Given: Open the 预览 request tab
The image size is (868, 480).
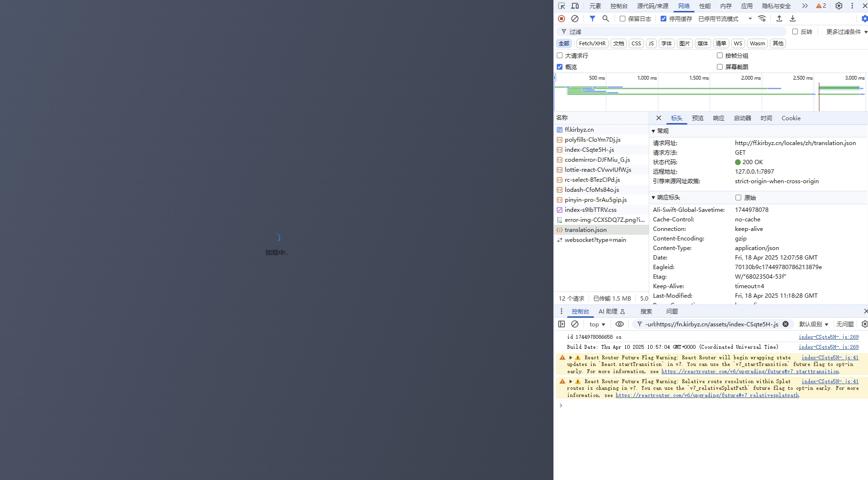Looking at the screenshot, I should 697,118.
